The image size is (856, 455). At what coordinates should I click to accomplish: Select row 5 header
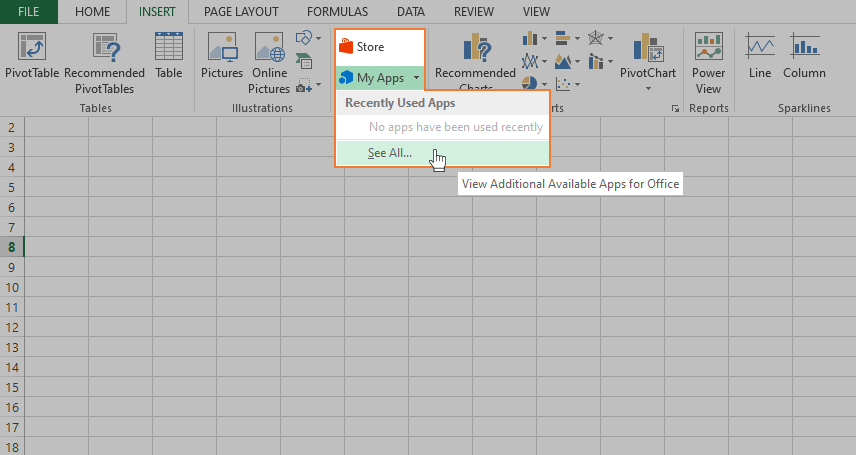point(11,188)
